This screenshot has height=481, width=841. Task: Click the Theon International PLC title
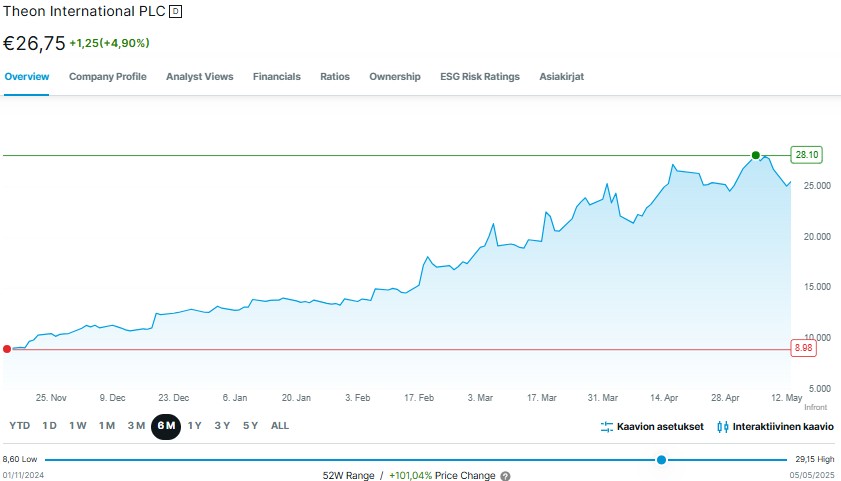pos(84,11)
